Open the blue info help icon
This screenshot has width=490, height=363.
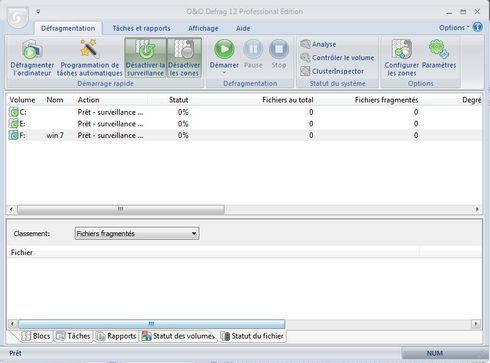(478, 27)
